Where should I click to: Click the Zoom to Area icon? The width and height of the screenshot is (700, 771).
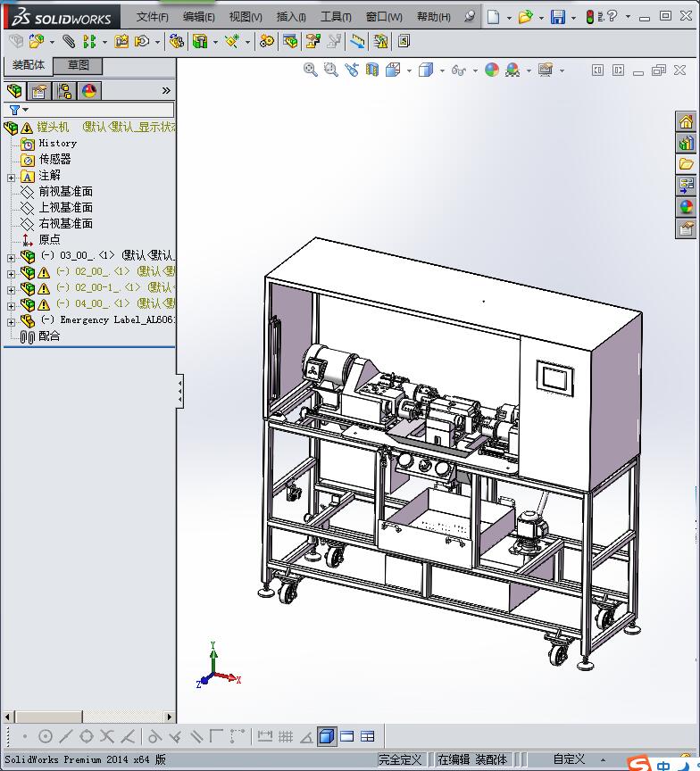(330, 70)
